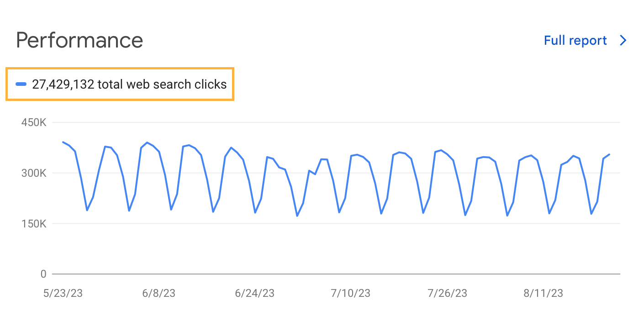
Task: Select the total web search clicks legend text
Action: tap(129, 84)
